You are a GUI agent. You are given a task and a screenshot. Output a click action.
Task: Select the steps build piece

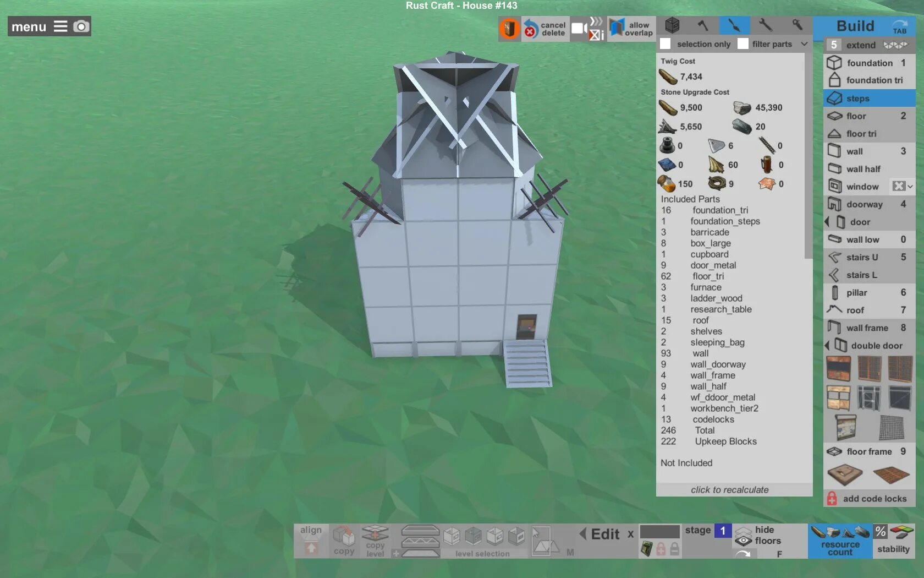[870, 99]
